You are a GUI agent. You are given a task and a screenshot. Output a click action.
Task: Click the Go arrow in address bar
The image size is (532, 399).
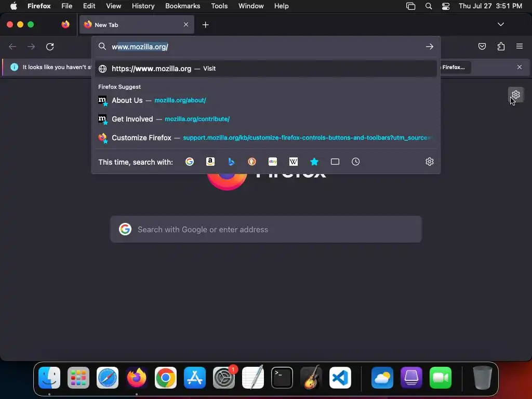tap(430, 46)
